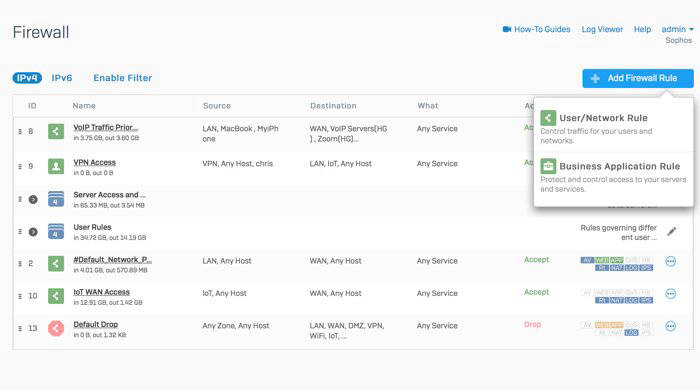The width and height of the screenshot is (700, 390).
Task: Edit User Rules group with pencil icon
Action: click(x=671, y=232)
